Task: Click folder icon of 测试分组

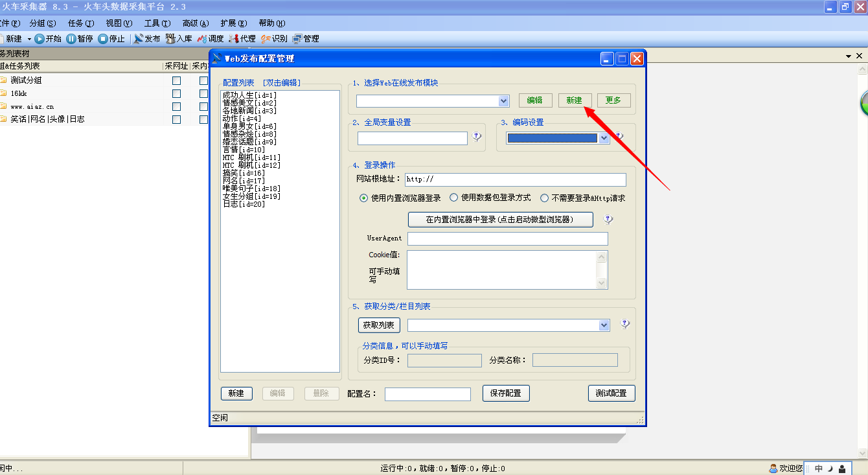Action: (x=3, y=80)
